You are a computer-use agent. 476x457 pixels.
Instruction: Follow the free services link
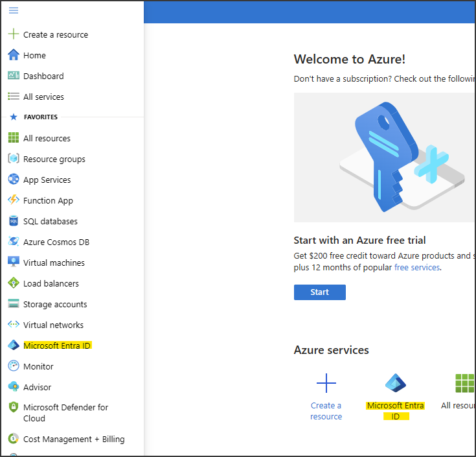click(416, 267)
